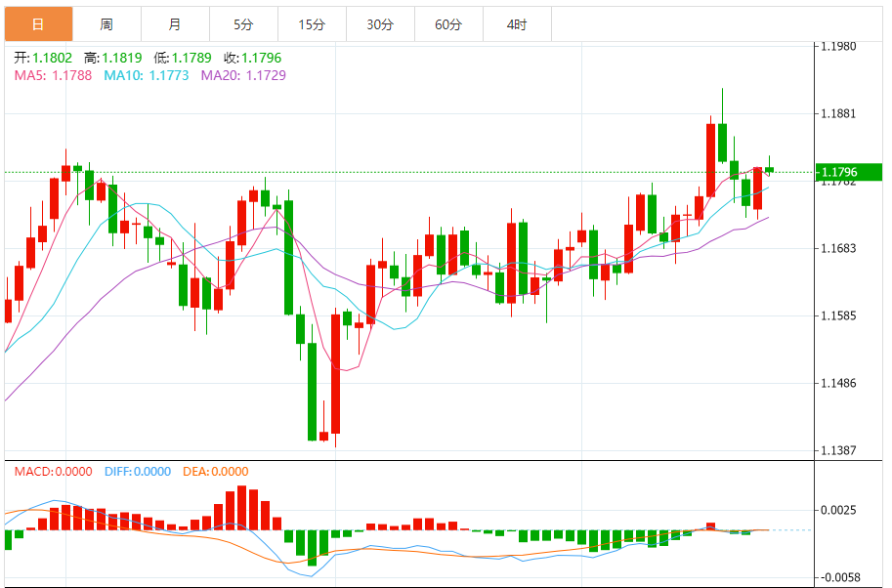Click the opening price 开:1.1802
Viewport: 892px width, 588px height.
(43, 58)
